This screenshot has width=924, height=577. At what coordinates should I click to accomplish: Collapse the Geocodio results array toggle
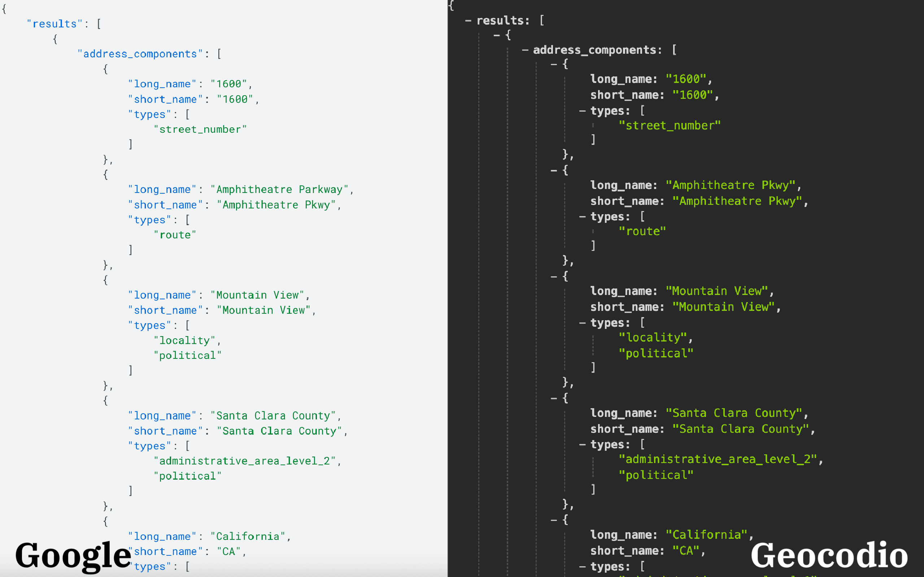[468, 21]
